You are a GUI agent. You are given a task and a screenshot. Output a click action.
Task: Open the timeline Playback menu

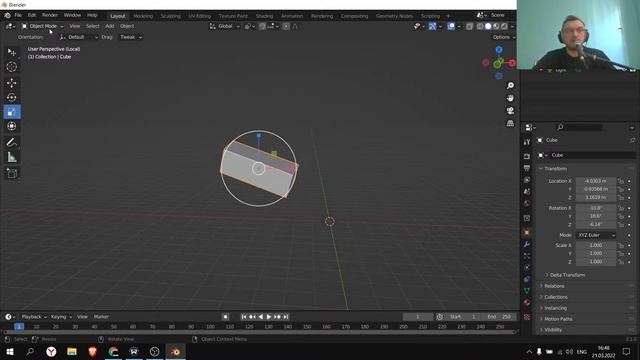coord(33,317)
